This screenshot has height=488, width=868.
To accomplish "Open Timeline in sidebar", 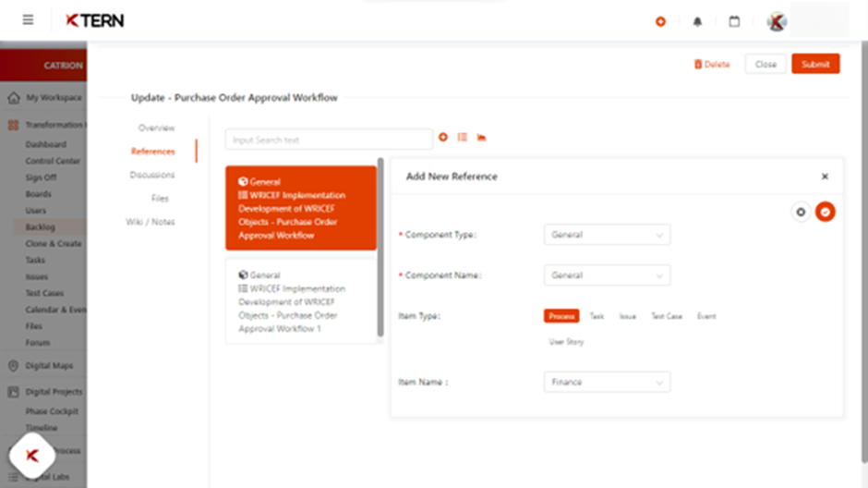I will pos(42,428).
